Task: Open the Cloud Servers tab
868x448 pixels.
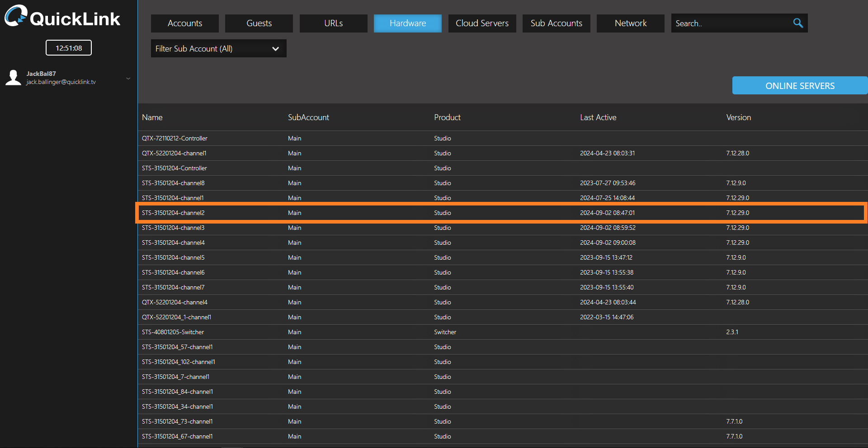Action: coord(482,23)
